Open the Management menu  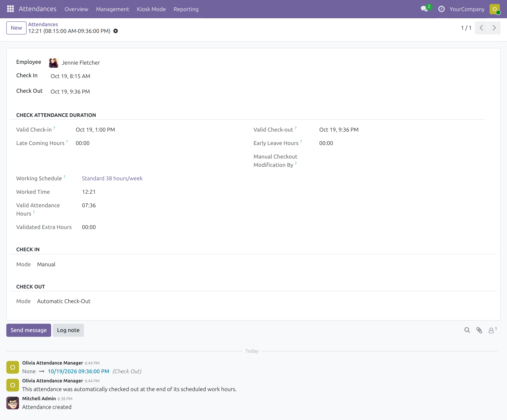(112, 9)
